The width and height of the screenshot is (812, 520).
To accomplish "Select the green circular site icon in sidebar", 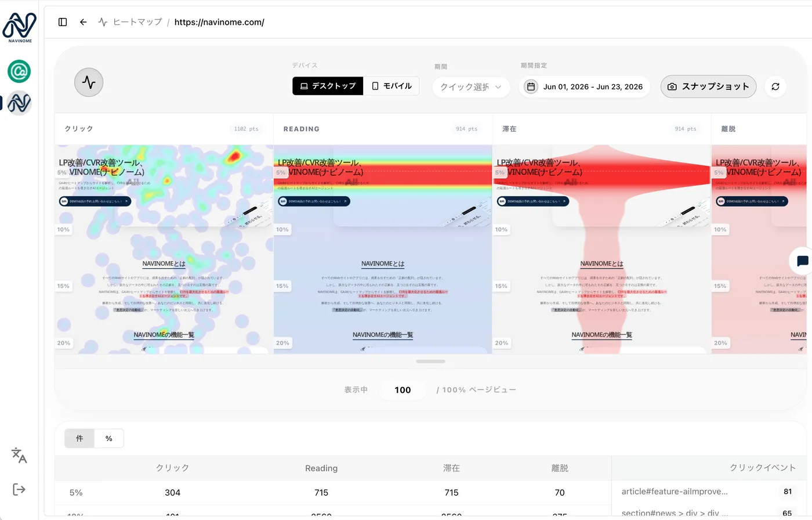I will point(19,71).
